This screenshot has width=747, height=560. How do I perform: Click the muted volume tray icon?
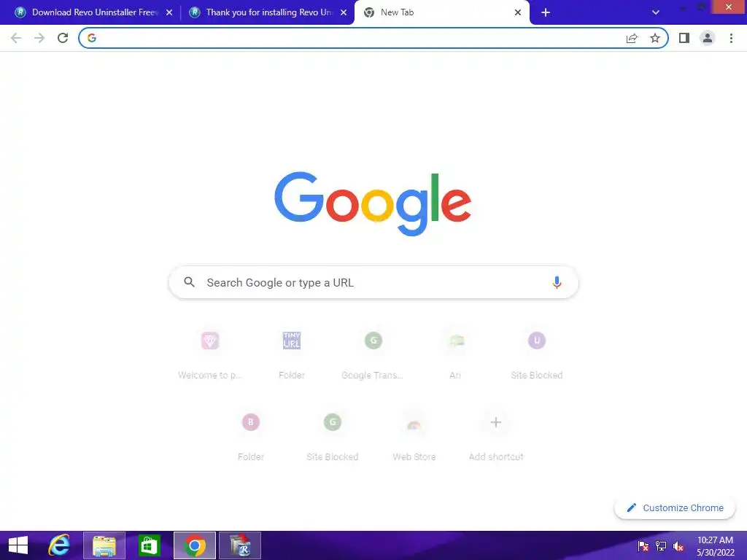678,546
